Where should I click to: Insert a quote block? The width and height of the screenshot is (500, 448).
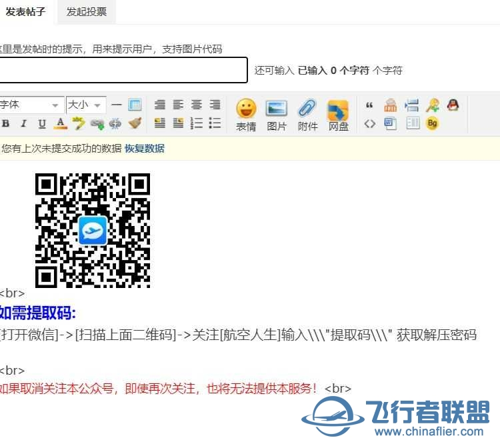[369, 105]
